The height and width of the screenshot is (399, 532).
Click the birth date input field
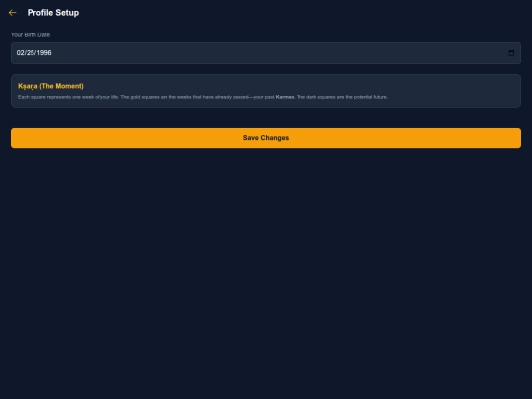click(x=266, y=53)
